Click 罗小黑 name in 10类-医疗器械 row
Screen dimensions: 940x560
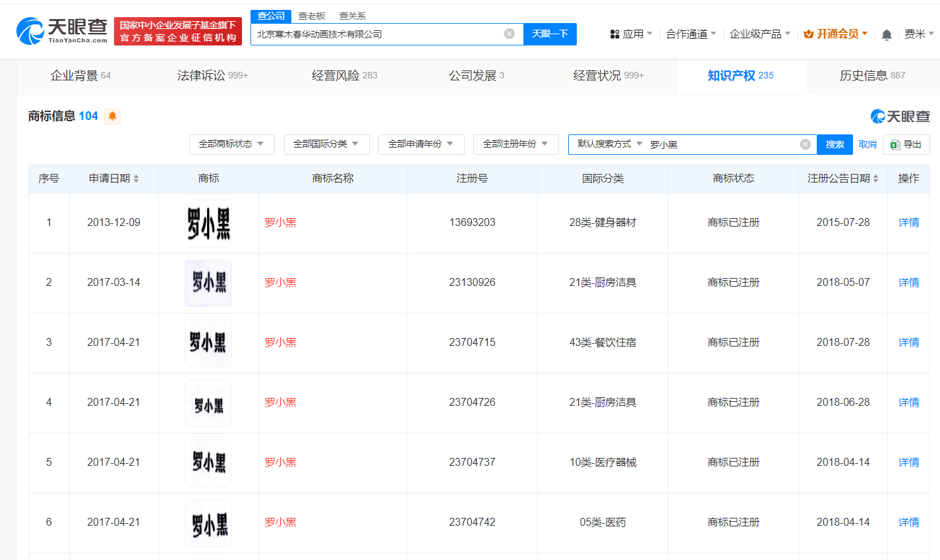[x=280, y=462]
